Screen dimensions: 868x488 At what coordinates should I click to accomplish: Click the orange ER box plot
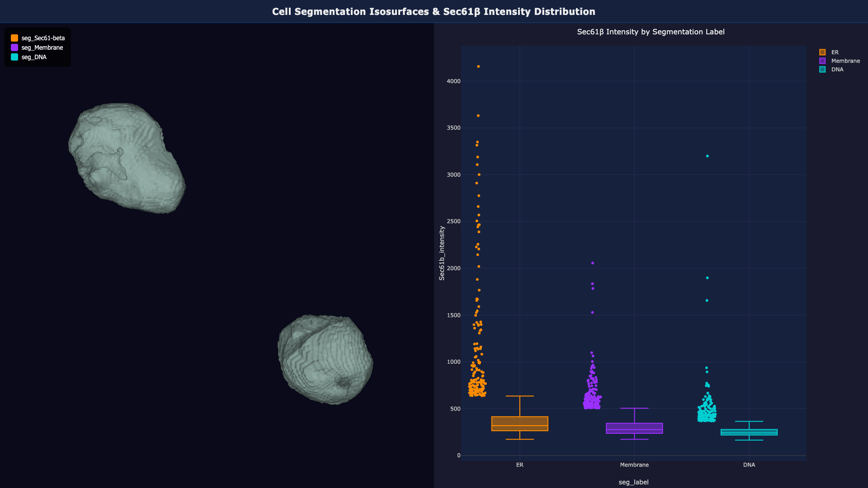[x=520, y=423]
